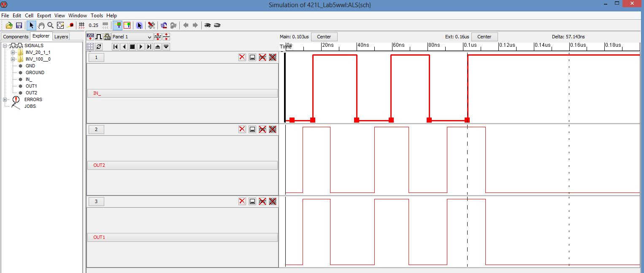
Task: Remove selected signals from panel 2
Action: [262, 129]
